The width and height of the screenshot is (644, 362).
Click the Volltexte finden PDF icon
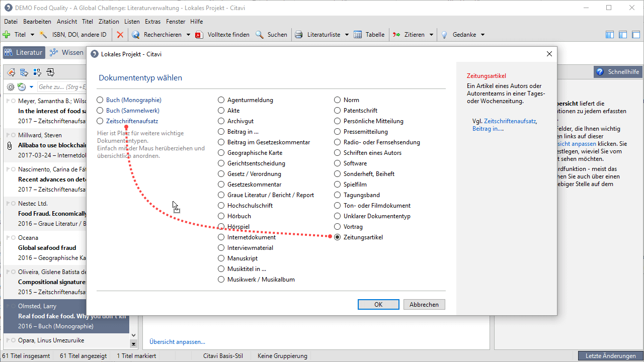(x=199, y=35)
